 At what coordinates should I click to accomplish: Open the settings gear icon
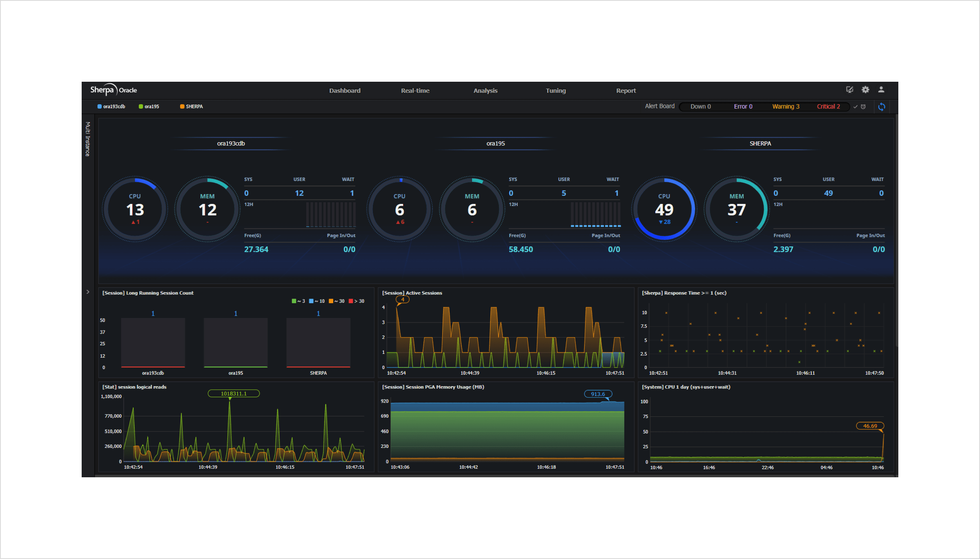click(x=865, y=89)
